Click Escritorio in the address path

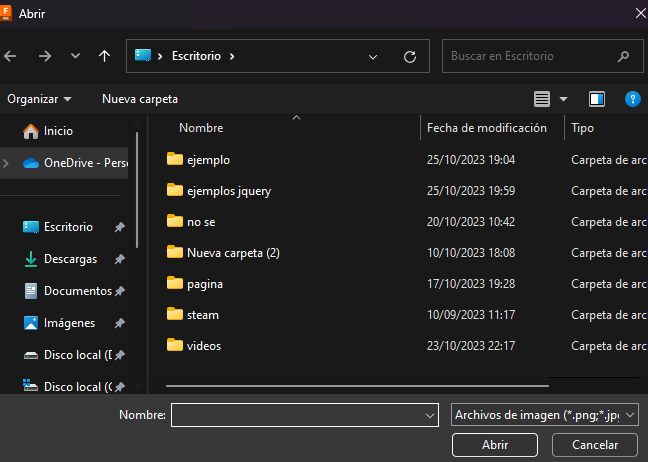click(x=196, y=56)
